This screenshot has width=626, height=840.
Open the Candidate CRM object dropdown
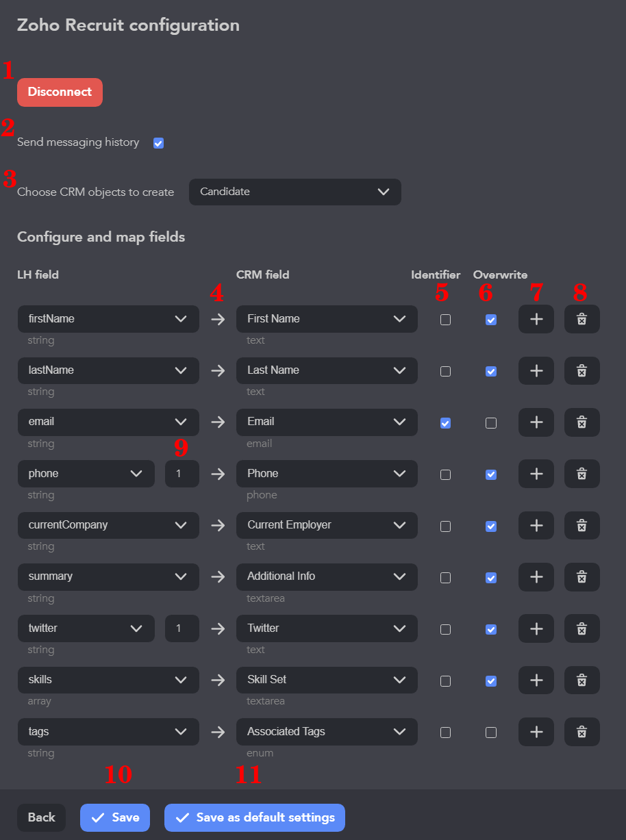pos(295,192)
